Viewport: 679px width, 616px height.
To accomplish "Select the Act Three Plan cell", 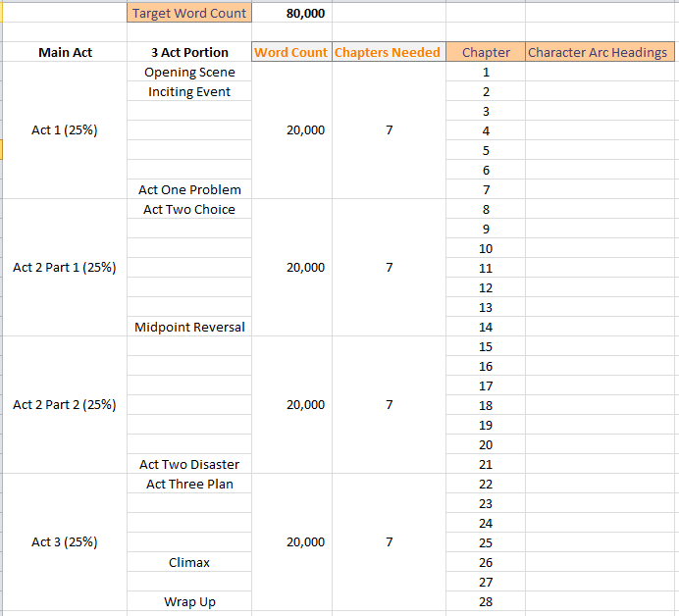I will [x=189, y=485].
